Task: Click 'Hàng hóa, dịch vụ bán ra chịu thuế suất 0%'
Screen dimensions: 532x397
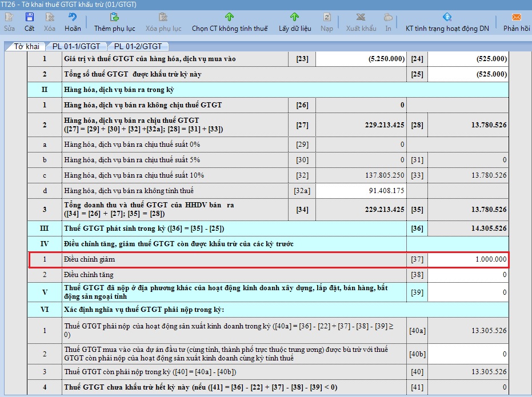Action: coord(132,145)
